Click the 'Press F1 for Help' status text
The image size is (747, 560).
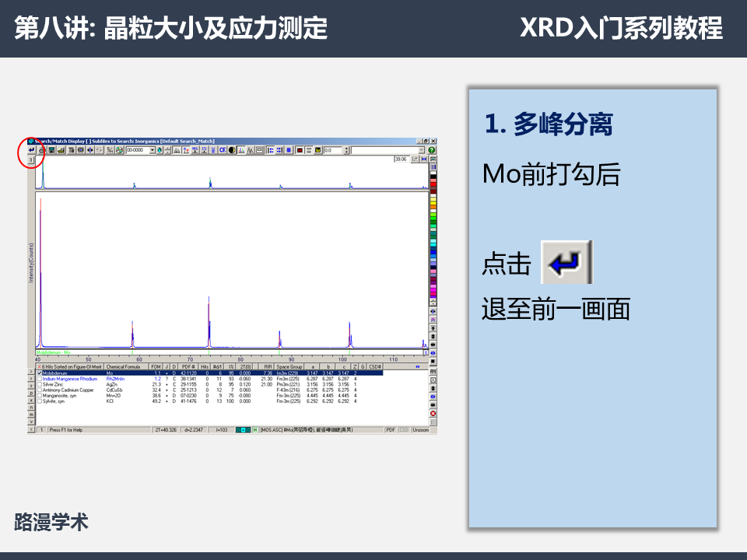[65, 430]
